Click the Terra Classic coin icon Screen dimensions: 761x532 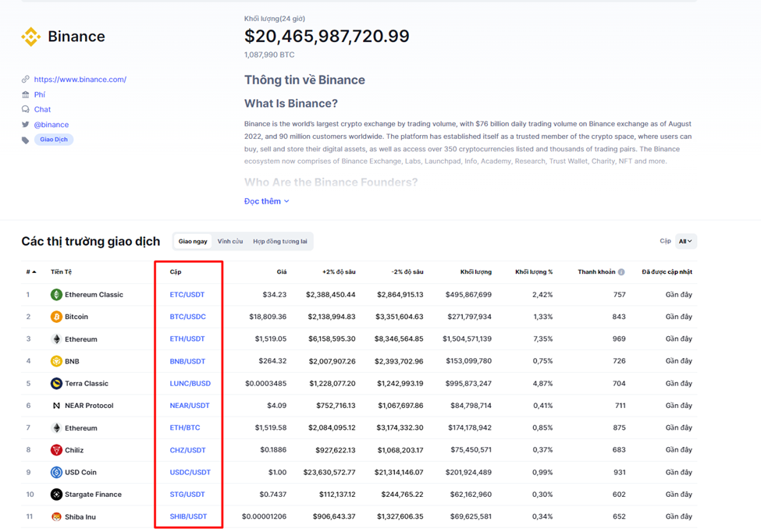click(56, 383)
